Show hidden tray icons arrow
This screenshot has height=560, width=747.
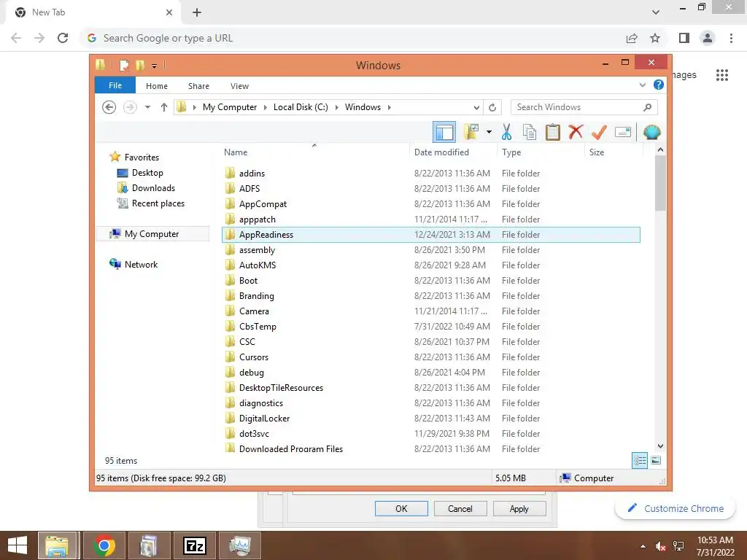click(x=643, y=546)
